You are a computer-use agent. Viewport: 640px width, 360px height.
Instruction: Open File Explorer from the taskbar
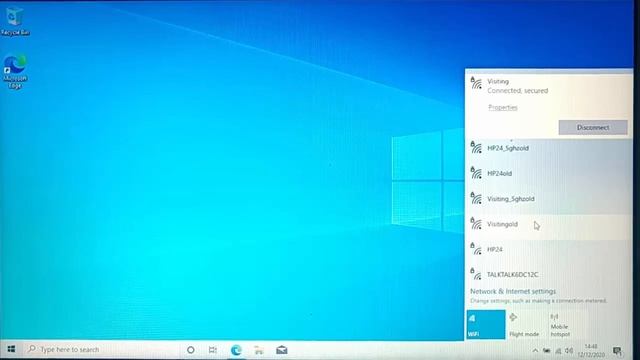[x=259, y=350]
